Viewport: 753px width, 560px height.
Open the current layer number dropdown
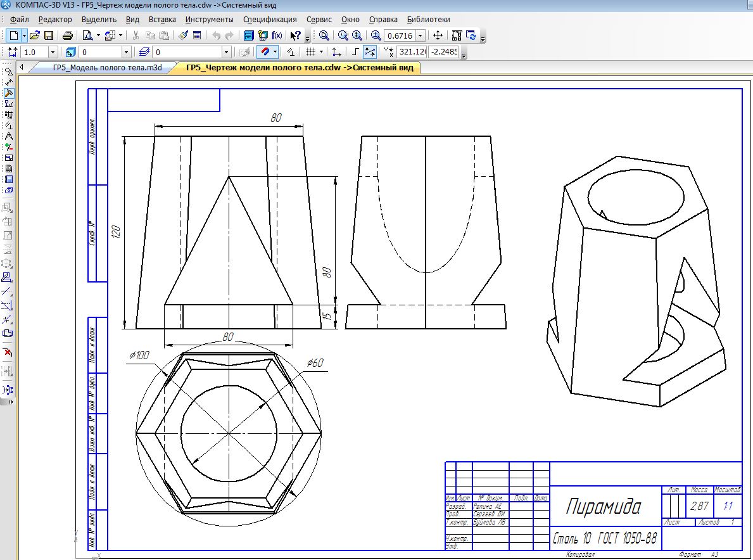tap(227, 52)
